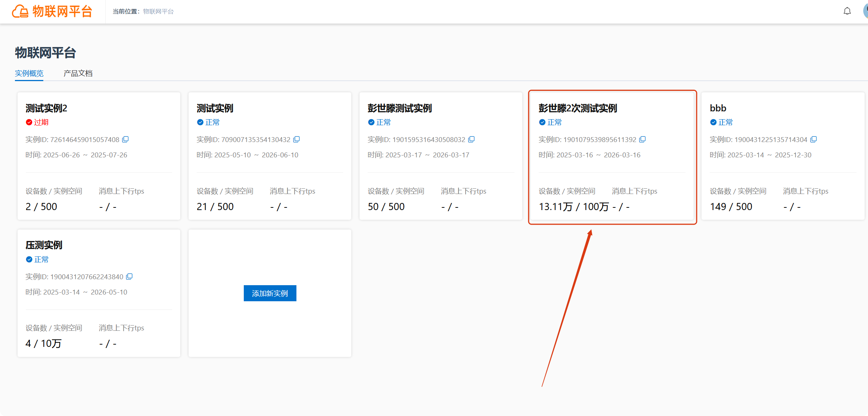Open the 测试实例2 instance card title
The height and width of the screenshot is (416, 868).
coord(46,108)
